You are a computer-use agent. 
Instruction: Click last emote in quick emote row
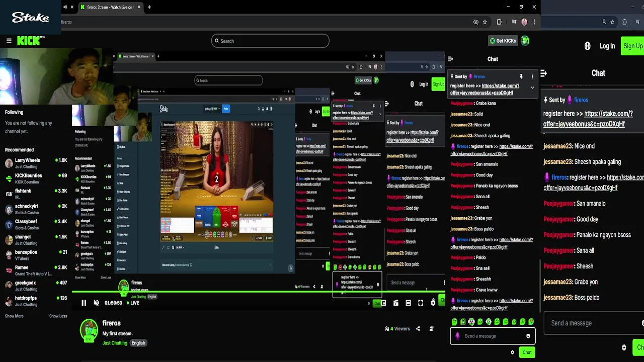[531, 322]
